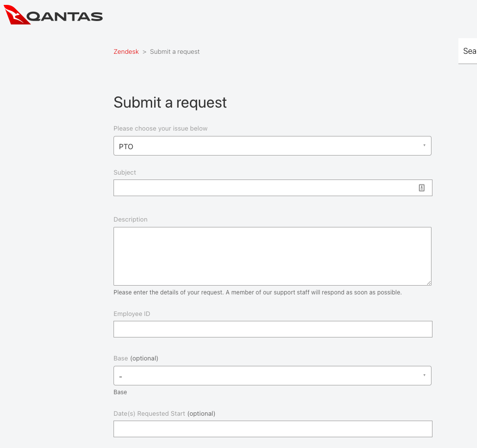Screen dimensions: 477x448
Task: Click the Date(s) Requested Start field
Action: coord(273,428)
